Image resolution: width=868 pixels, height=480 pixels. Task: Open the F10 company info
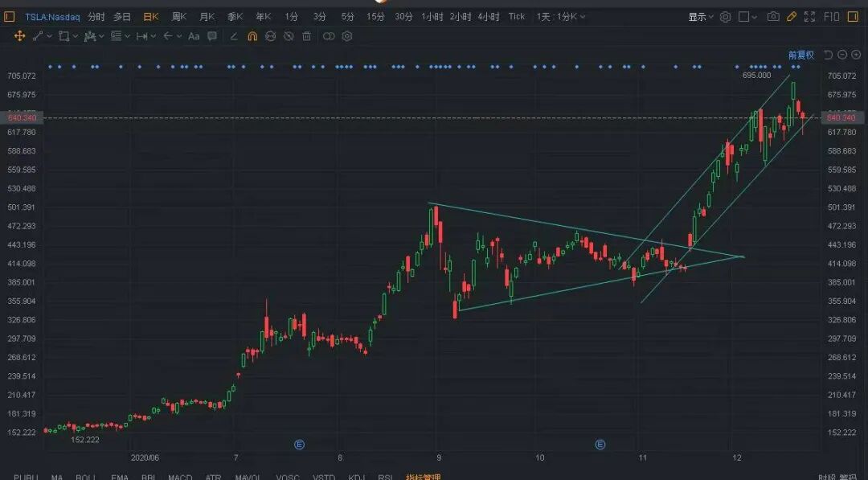click(832, 17)
